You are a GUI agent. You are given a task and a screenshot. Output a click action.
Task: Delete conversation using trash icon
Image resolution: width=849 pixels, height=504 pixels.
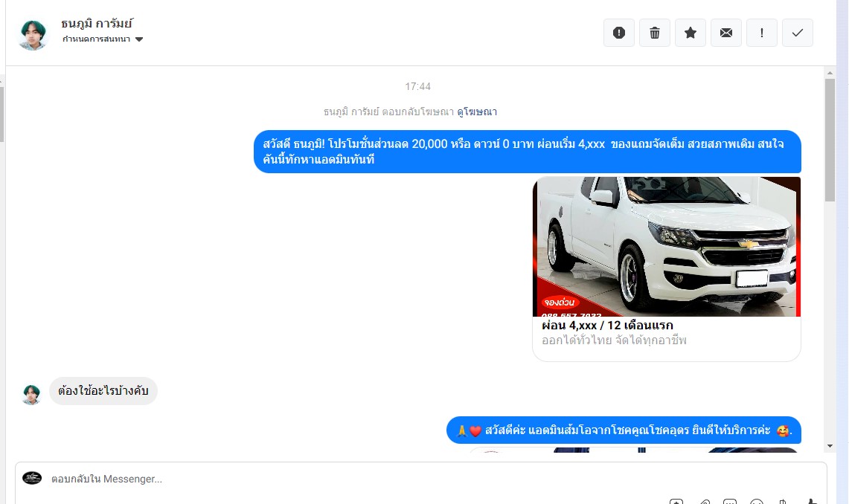tap(655, 33)
